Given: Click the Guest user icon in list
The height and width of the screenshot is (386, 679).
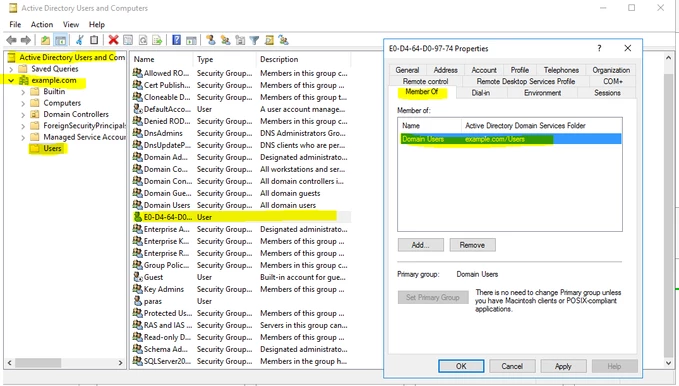Looking at the screenshot, I should pyautogui.click(x=138, y=277).
